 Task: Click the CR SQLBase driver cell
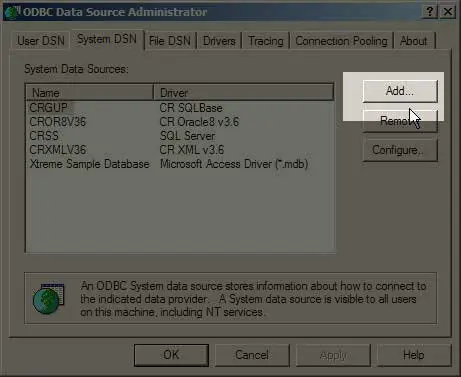tap(191, 108)
